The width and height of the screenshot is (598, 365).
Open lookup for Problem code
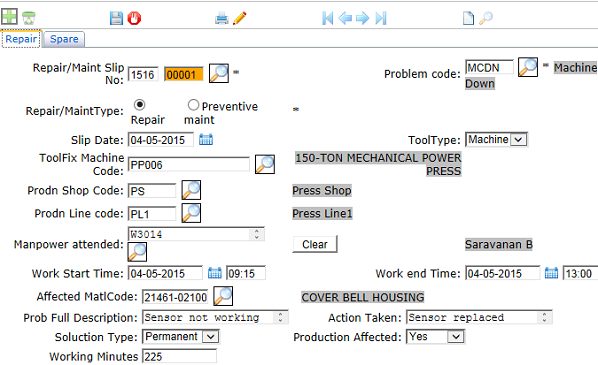(528, 67)
